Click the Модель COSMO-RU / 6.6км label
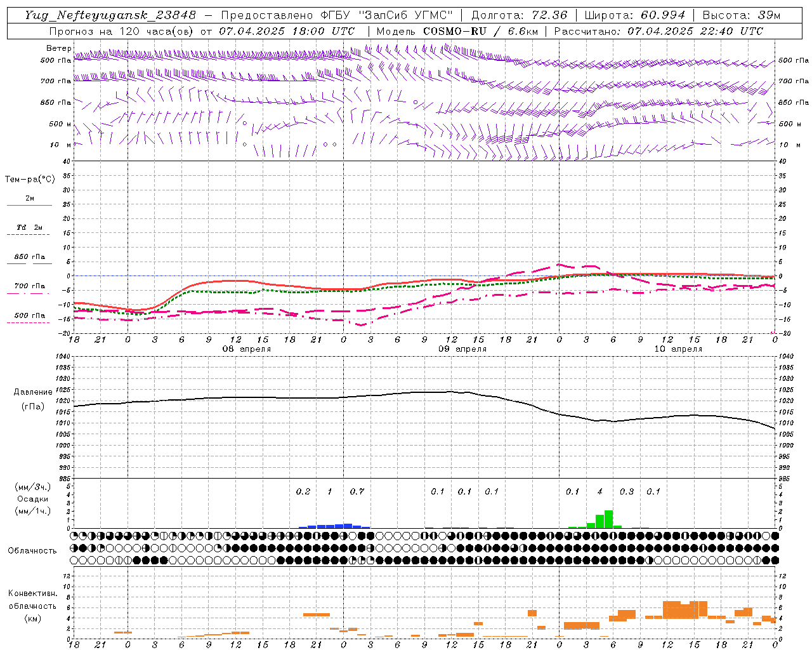Screen dimensions: 812x650 [457, 31]
